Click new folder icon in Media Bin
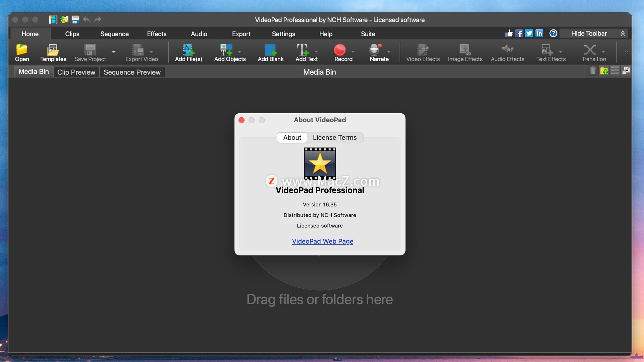The width and height of the screenshot is (644, 362). (604, 71)
